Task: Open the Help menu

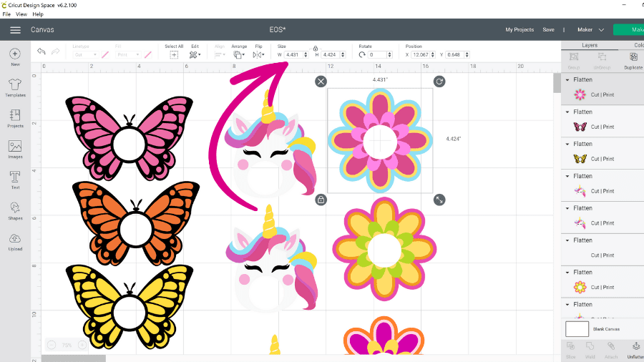Action: [38, 14]
